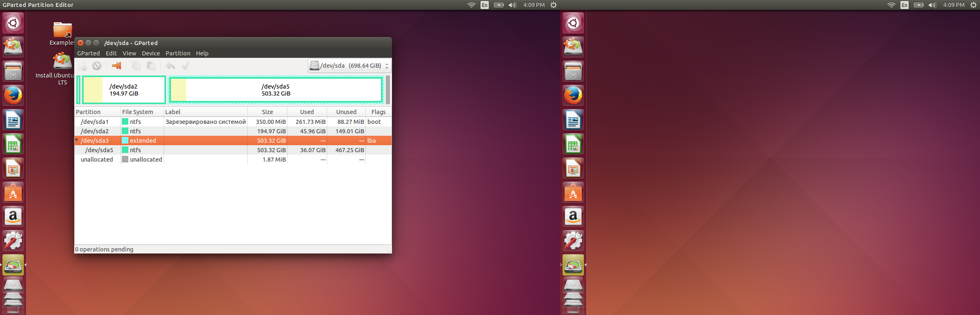Image resolution: width=980 pixels, height=315 pixels.
Task: Open the /dev/sda device selector dropdown
Action: tap(349, 66)
